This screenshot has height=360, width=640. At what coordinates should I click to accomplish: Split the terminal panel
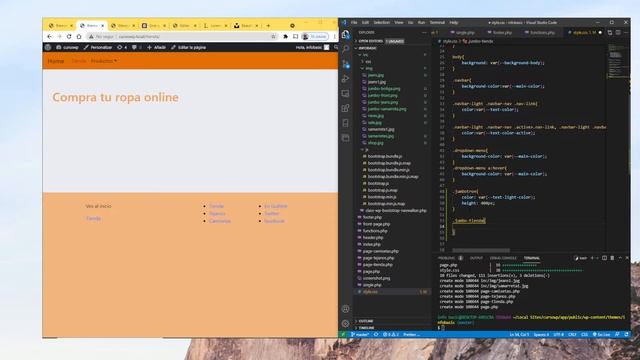604,258
